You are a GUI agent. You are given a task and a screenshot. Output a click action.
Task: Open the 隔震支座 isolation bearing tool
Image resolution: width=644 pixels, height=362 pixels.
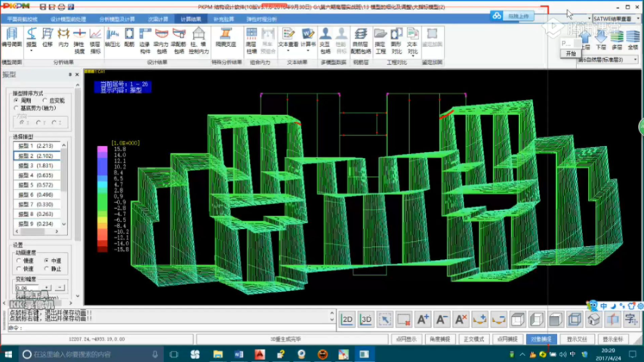226,38
